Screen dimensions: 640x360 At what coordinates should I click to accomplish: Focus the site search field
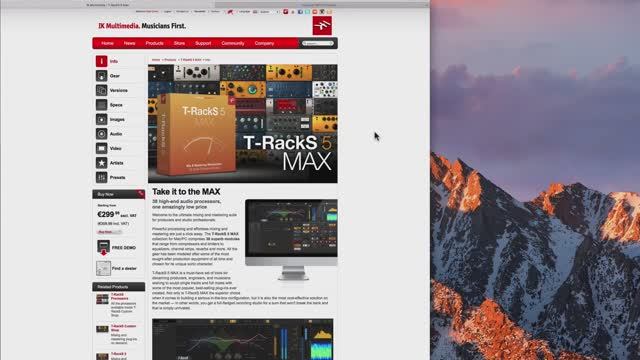(x=318, y=43)
